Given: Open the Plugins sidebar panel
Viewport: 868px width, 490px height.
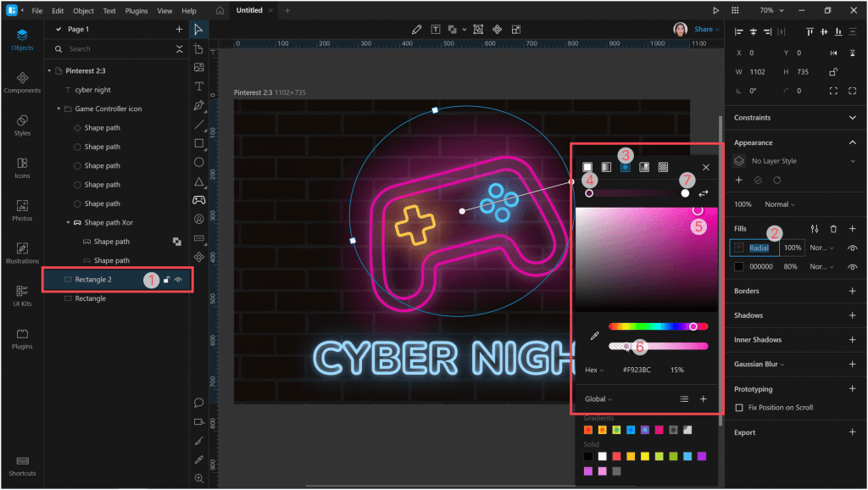Looking at the screenshot, I should point(22,338).
